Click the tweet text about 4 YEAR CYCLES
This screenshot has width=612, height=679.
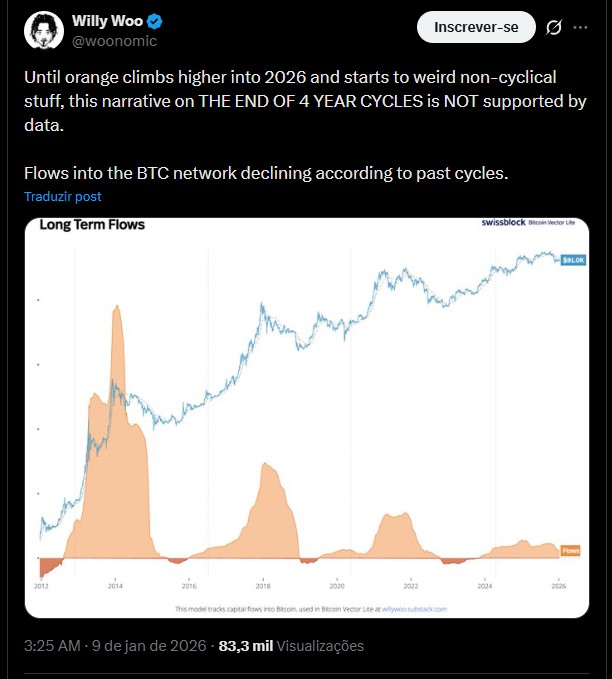tap(305, 102)
